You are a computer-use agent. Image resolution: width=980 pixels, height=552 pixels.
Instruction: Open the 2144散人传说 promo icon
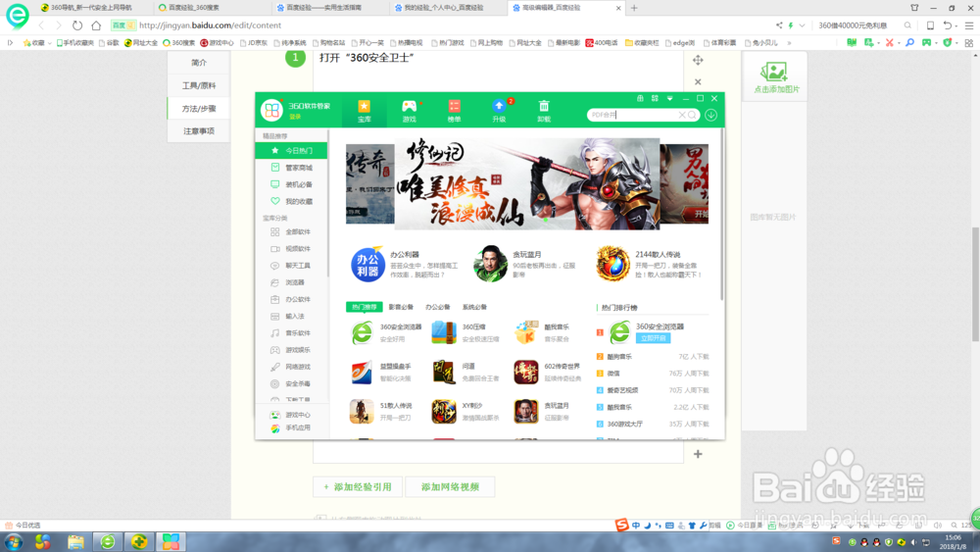[x=612, y=264]
